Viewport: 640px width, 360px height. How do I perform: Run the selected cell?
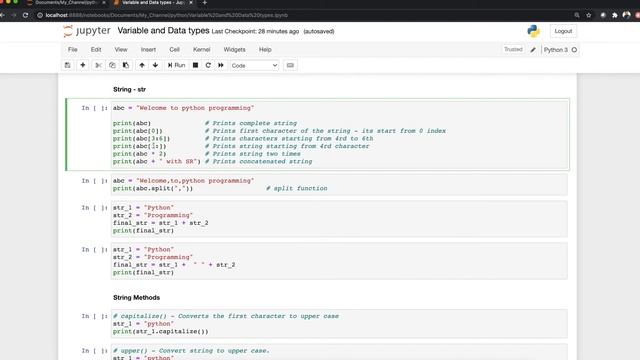point(176,65)
